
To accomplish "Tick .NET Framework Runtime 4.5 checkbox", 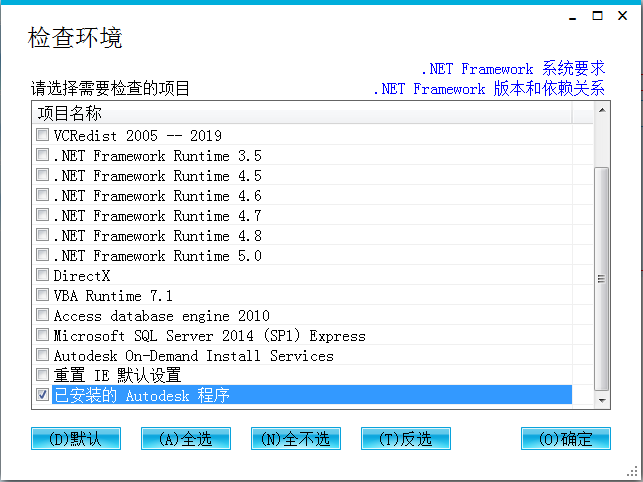I will tap(42, 175).
